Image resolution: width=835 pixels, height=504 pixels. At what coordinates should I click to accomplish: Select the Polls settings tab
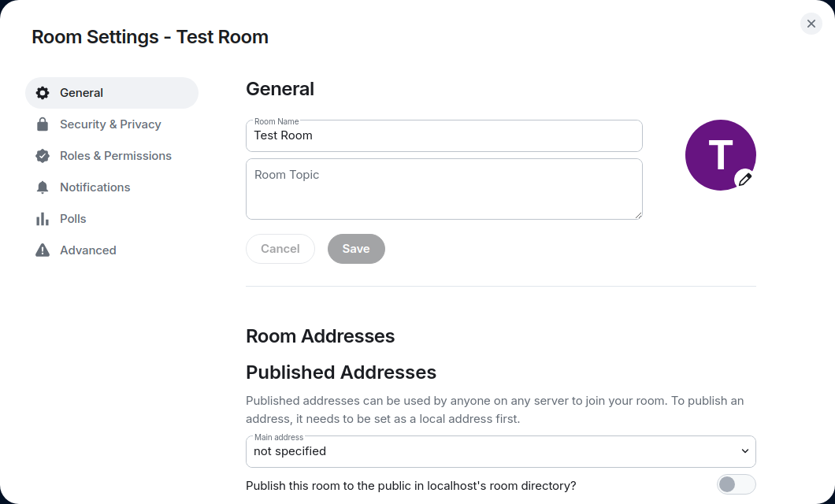(72, 219)
